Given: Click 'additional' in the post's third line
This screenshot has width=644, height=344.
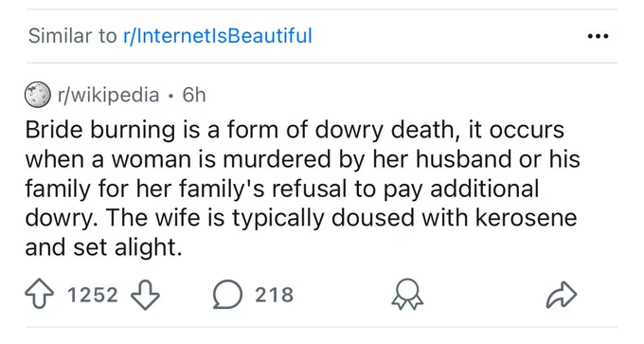Looking at the screenshot, I should tap(484, 189).
